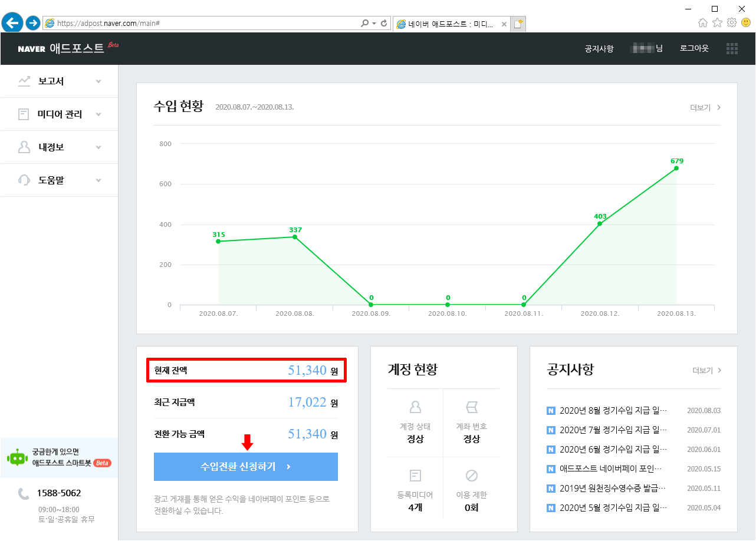Click 로그아웃 in the header
Viewport: 756px width, 541px height.
point(694,48)
